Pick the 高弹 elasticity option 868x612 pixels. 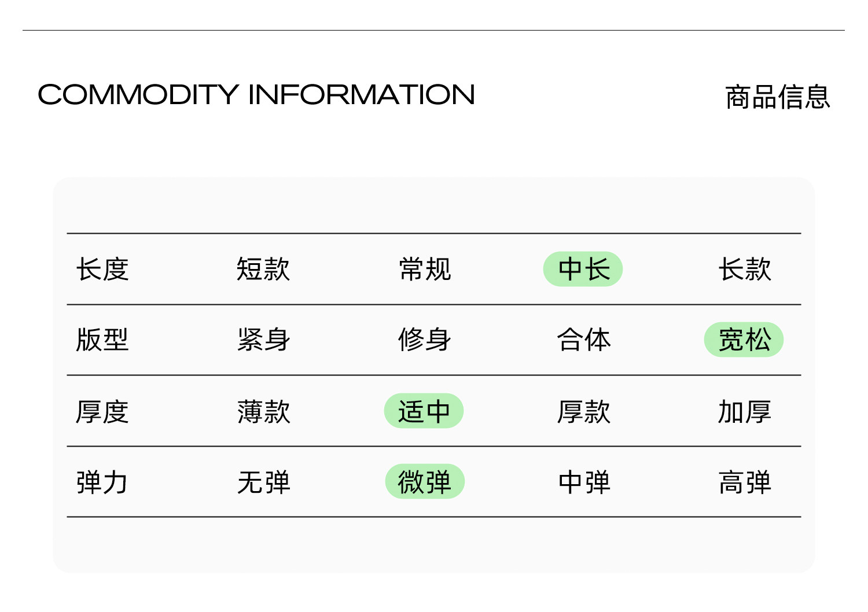pyautogui.click(x=745, y=482)
